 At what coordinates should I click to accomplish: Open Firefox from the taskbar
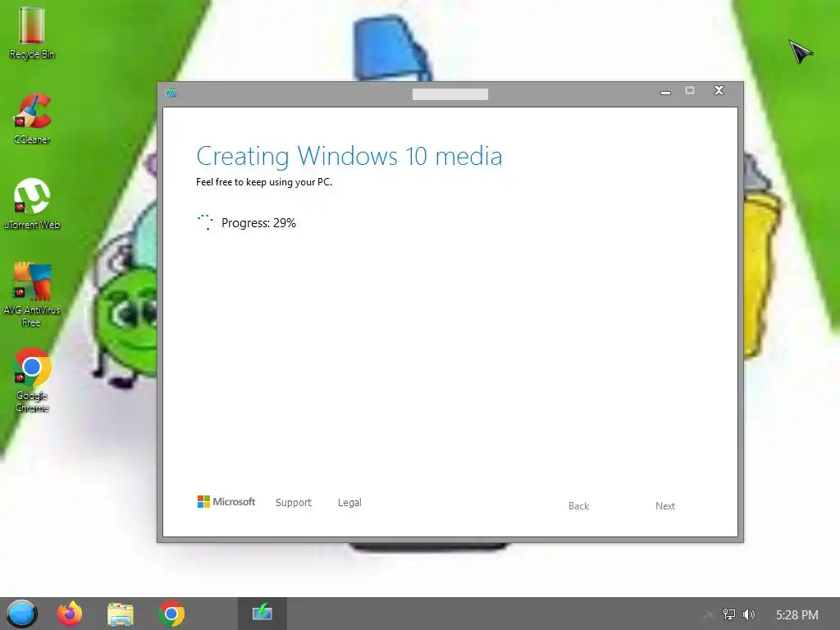pos(70,614)
